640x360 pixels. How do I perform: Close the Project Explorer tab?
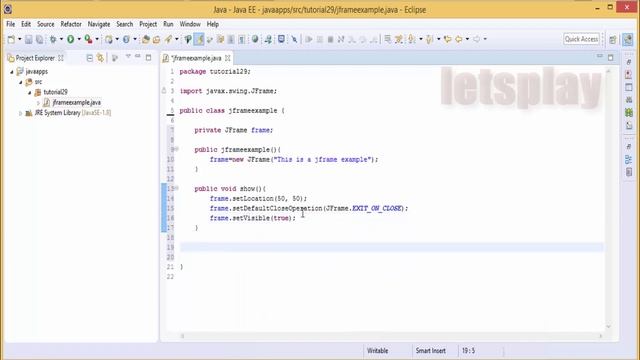(61, 58)
